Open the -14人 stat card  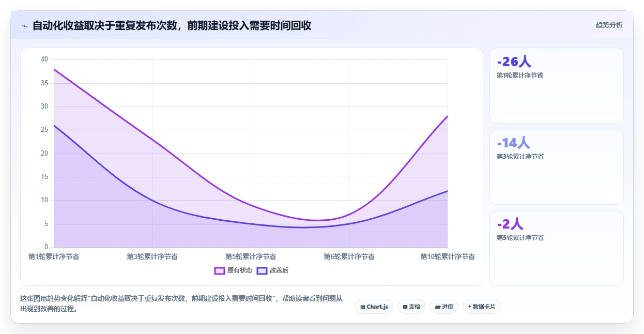557,166
